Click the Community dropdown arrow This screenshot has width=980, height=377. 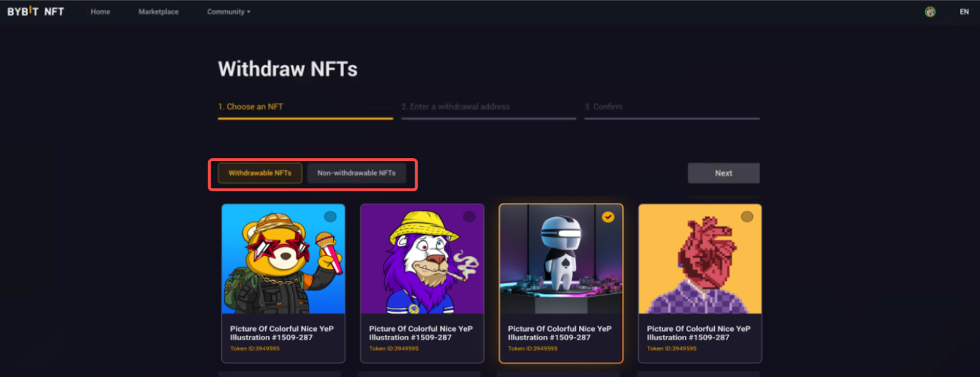(249, 12)
